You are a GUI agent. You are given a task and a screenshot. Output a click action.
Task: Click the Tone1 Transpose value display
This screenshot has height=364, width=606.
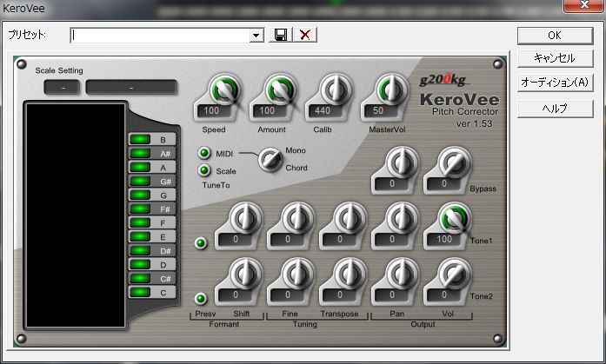340,239
